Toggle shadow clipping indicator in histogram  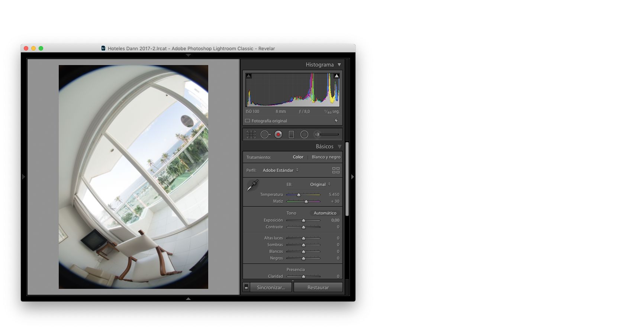(x=249, y=76)
